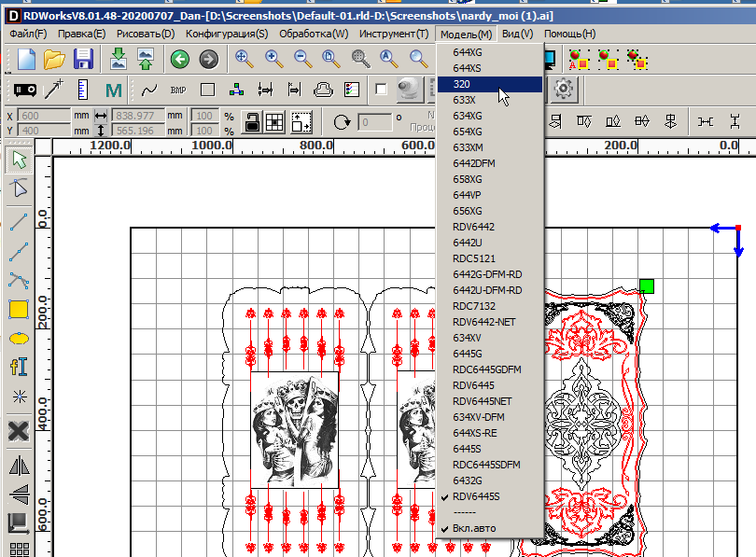Toggle the checkbox beside the camera icon
This screenshot has height=557, width=756.
click(381, 90)
